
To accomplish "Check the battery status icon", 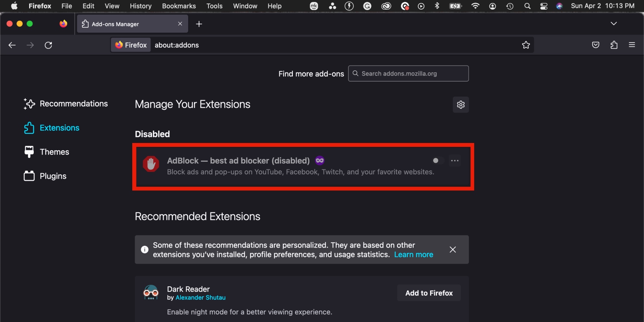I will (x=455, y=6).
